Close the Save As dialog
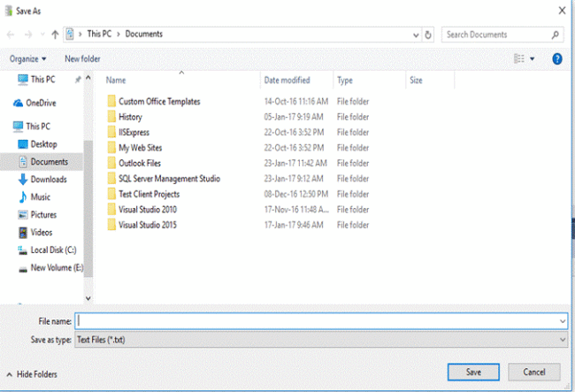The width and height of the screenshot is (575, 392). click(562, 11)
